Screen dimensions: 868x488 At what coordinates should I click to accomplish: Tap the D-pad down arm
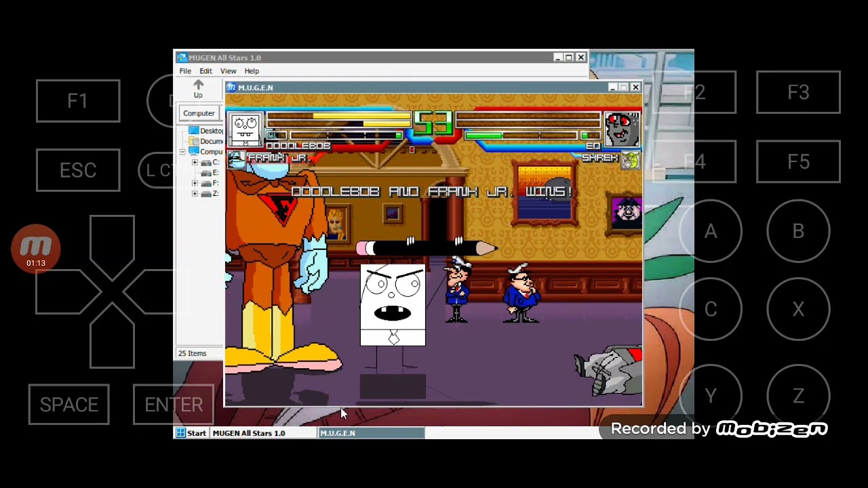coord(112,337)
